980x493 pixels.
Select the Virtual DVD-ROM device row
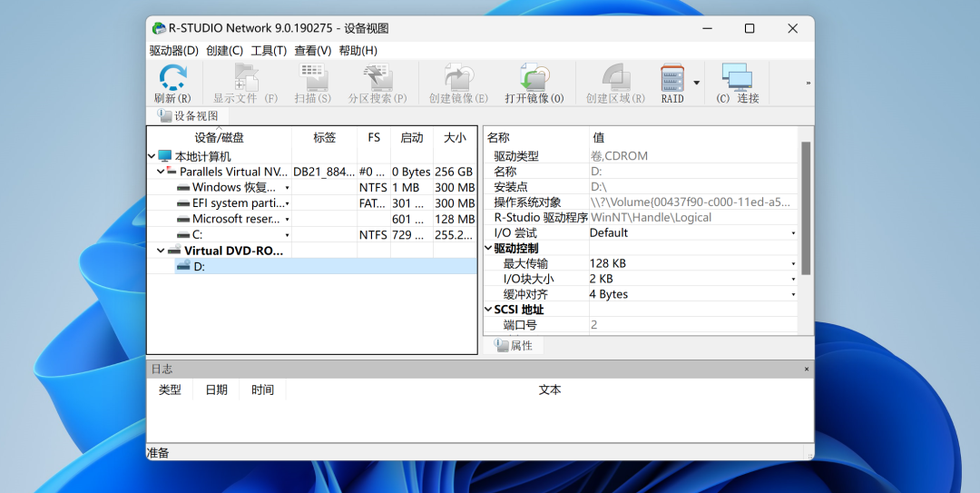pos(312,251)
